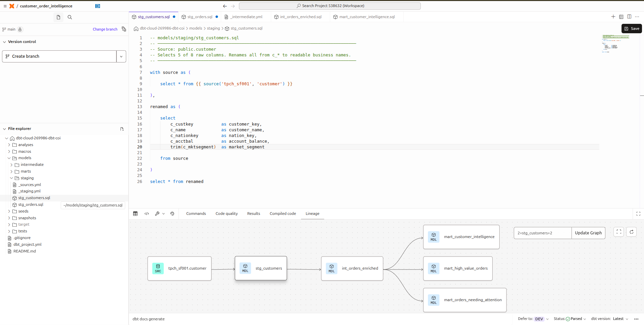
Task: Open _sources.yml in file tree
Action: (x=30, y=185)
